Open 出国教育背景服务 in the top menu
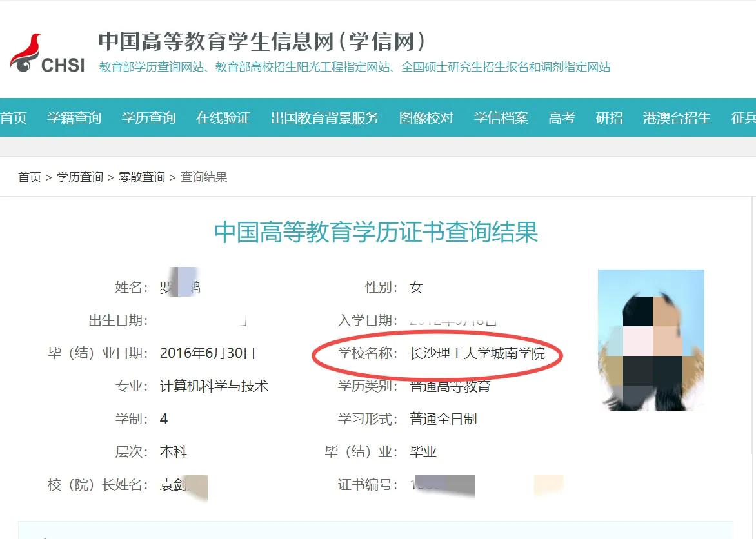The image size is (756, 539). click(324, 118)
